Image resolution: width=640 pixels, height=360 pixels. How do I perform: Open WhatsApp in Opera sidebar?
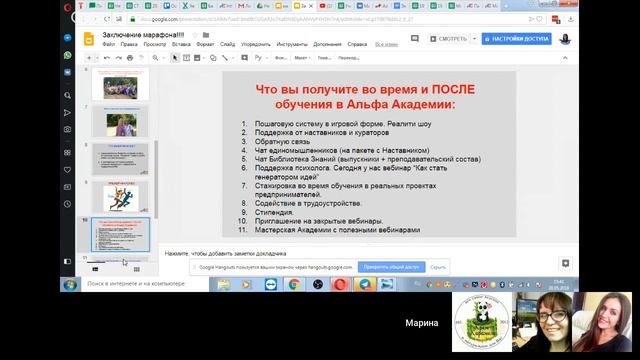[68, 55]
